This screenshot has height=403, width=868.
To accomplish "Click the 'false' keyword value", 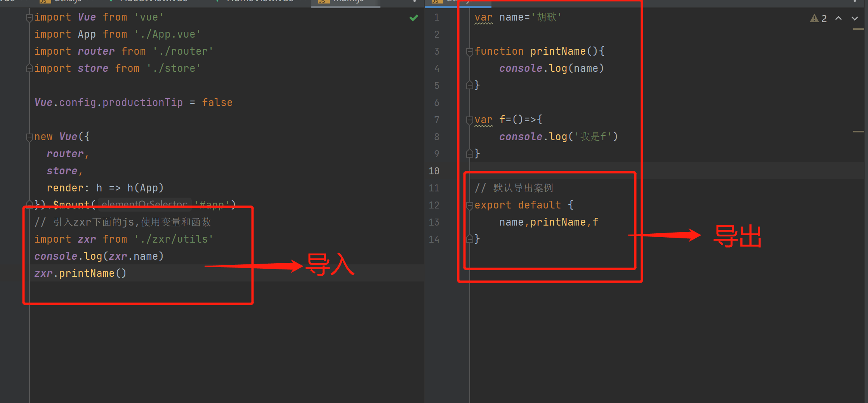I will [x=217, y=103].
